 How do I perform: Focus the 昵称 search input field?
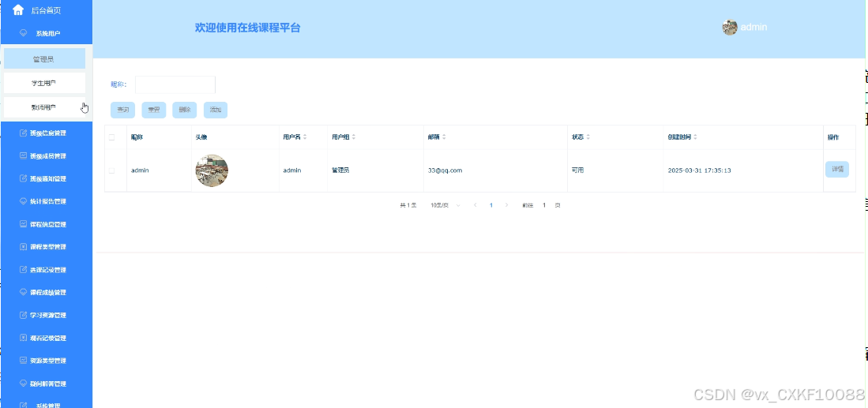[x=175, y=84]
